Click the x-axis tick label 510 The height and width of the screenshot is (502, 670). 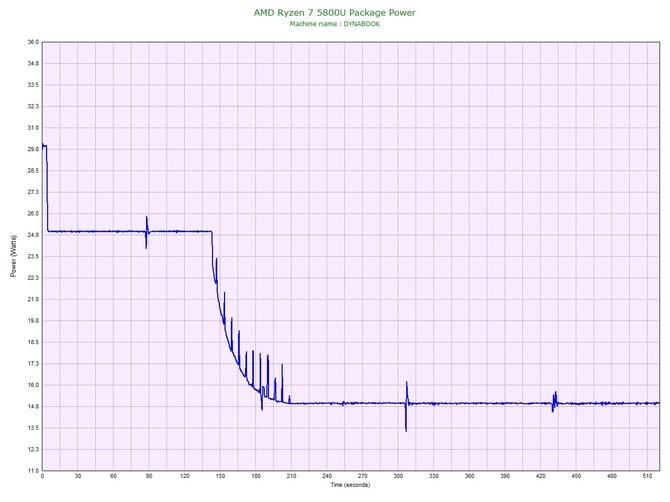tap(647, 476)
